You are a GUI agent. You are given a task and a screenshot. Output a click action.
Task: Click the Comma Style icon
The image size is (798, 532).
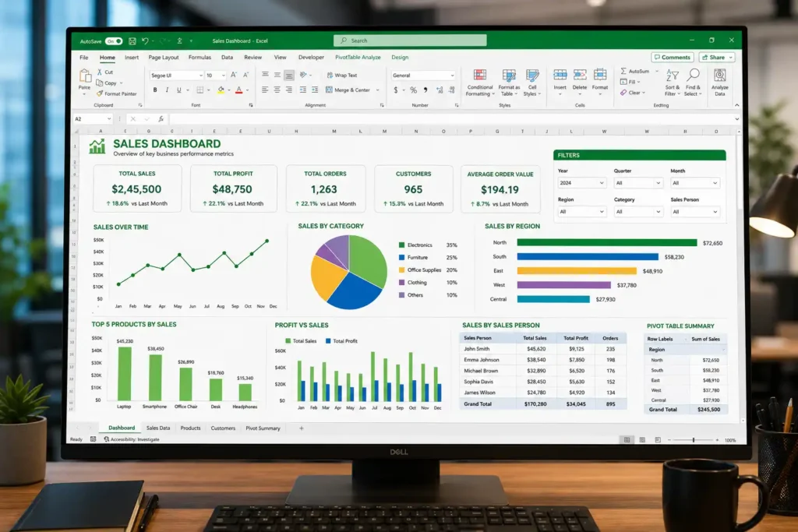425,90
